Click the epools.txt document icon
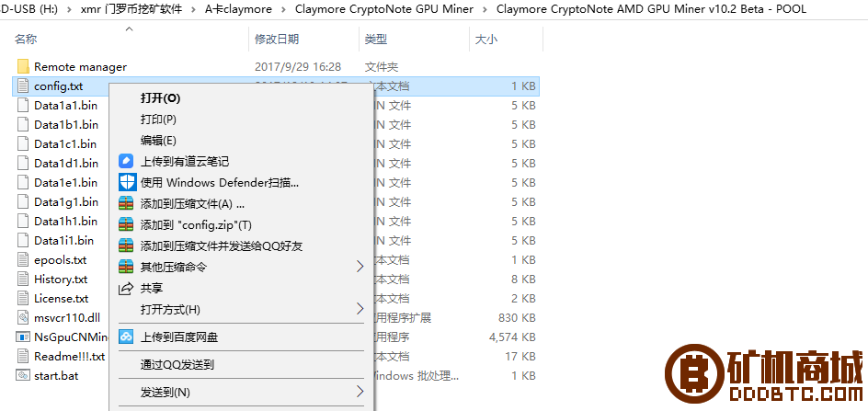 [x=23, y=260]
